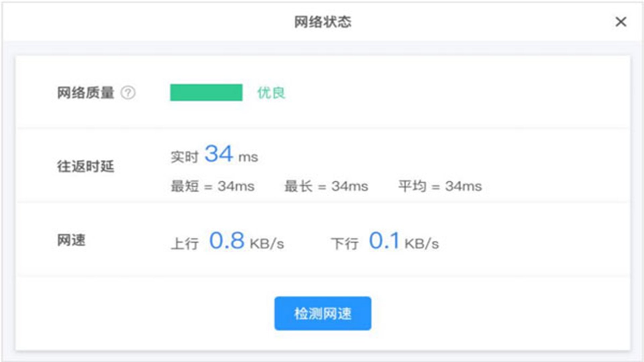
Task: Click the real-time 34 ms latency value
Action: pyautogui.click(x=219, y=154)
